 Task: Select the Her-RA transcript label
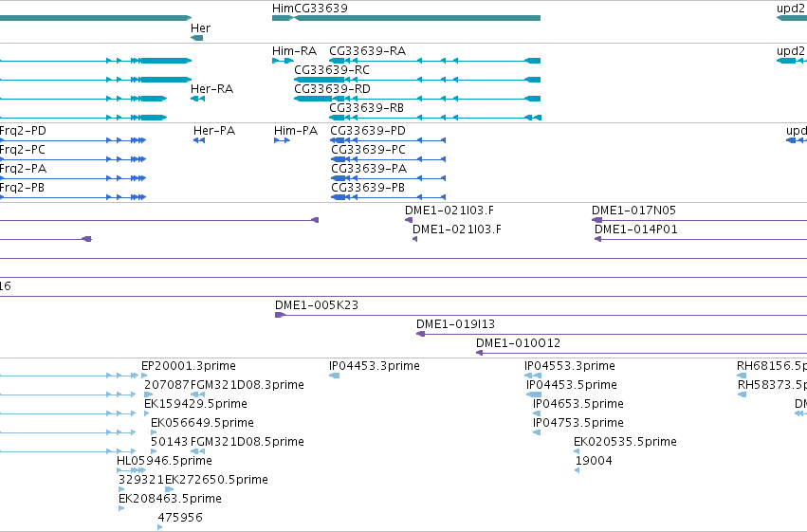(212, 89)
